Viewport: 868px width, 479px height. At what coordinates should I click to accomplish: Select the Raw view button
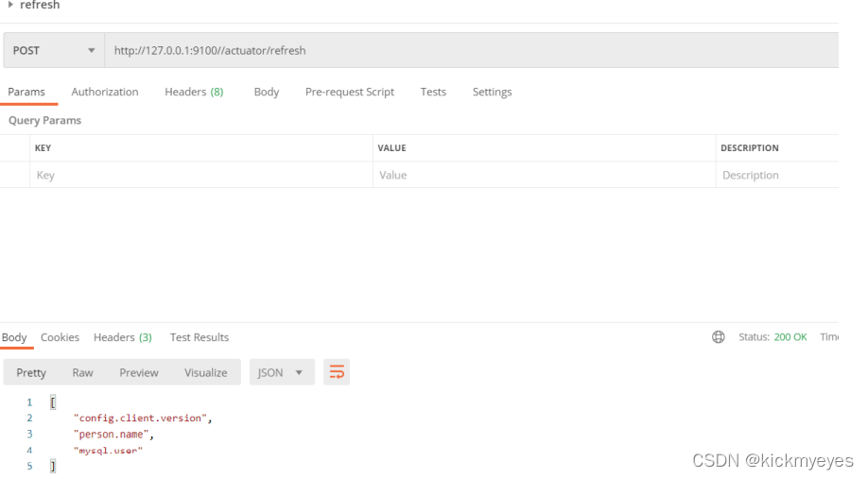82,372
